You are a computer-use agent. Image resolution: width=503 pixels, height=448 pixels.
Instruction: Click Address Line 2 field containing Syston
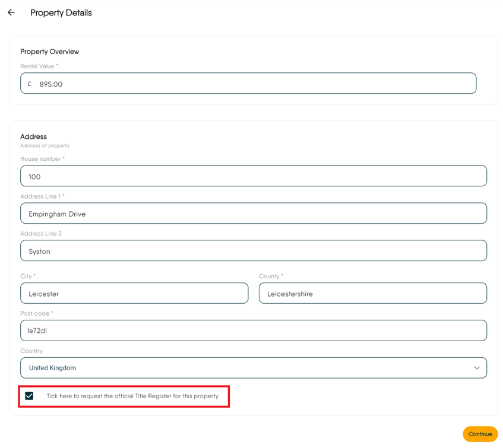tap(253, 251)
